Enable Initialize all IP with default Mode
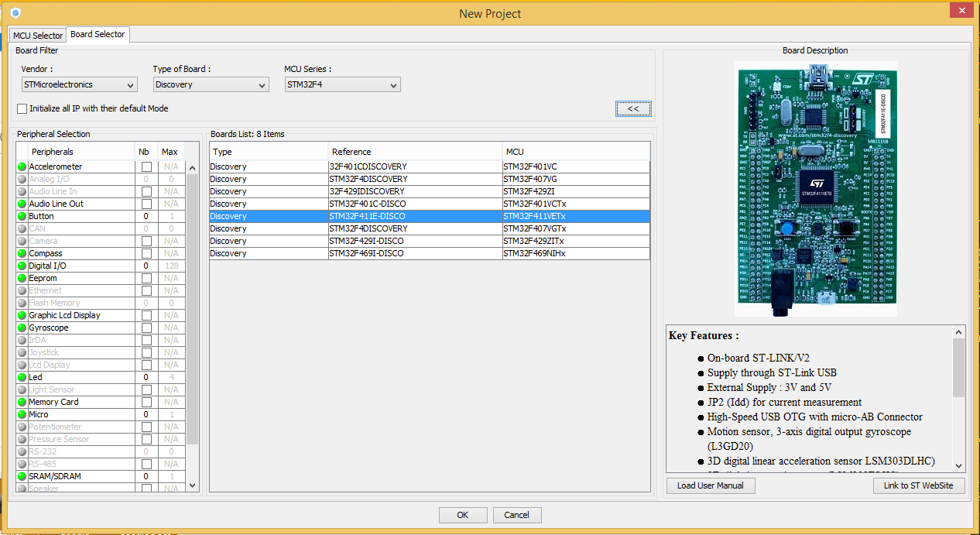980x535 pixels. pyautogui.click(x=22, y=109)
